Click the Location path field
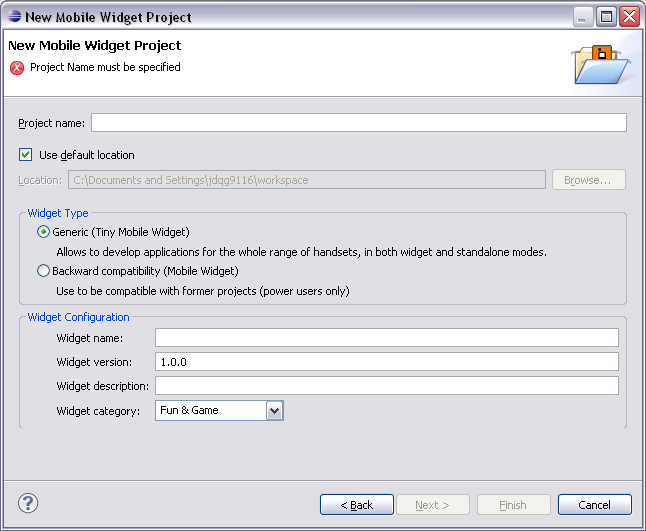646x531 pixels. [x=307, y=180]
